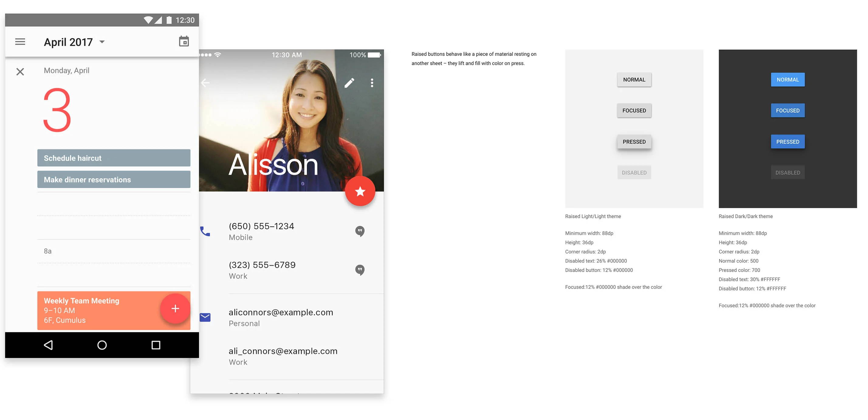Message the (650) 555-1234 Mobile number
Image resolution: width=868 pixels, height=420 pixels.
coord(360,231)
